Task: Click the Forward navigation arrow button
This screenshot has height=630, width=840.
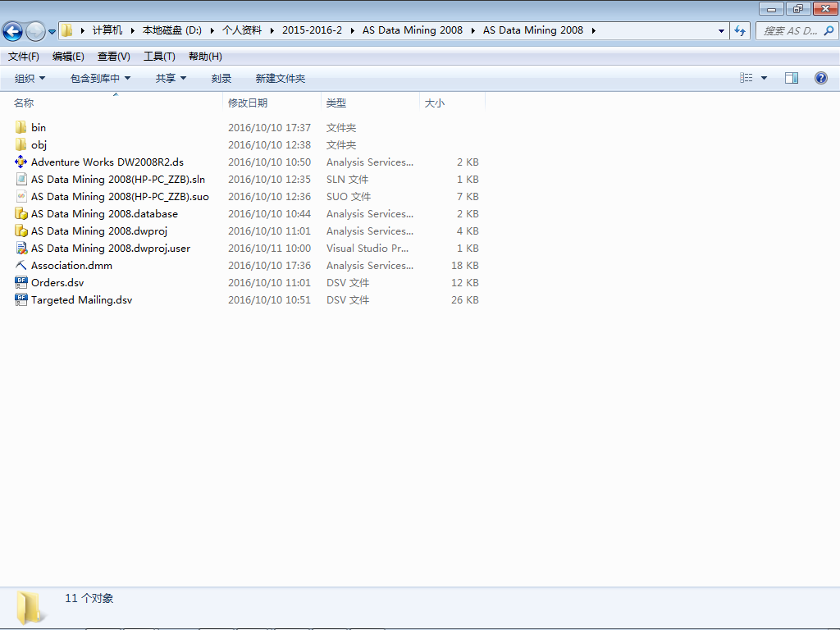Action: 35,31
